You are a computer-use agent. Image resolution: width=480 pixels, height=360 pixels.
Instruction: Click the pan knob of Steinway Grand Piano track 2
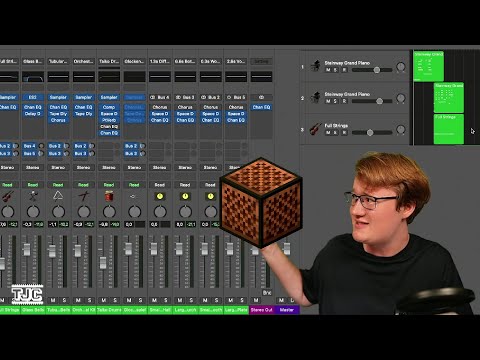coord(401,98)
